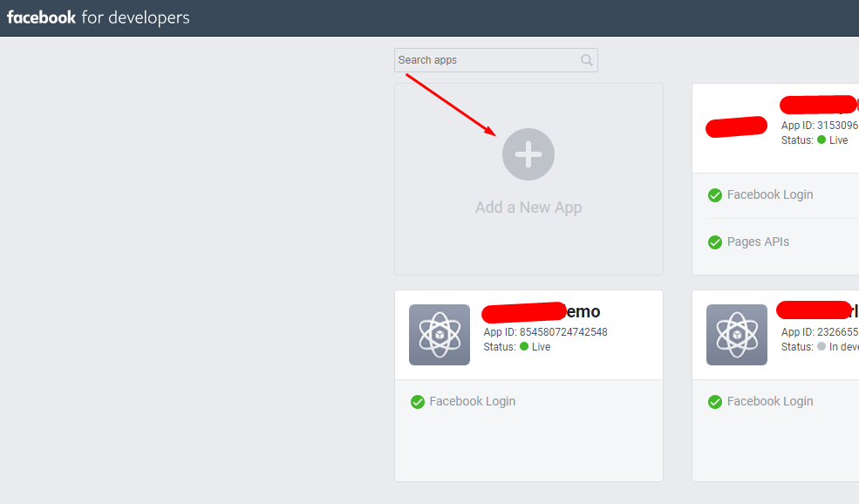Image resolution: width=859 pixels, height=504 pixels.
Task: Click the Add a New App label
Action: pyautogui.click(x=528, y=207)
